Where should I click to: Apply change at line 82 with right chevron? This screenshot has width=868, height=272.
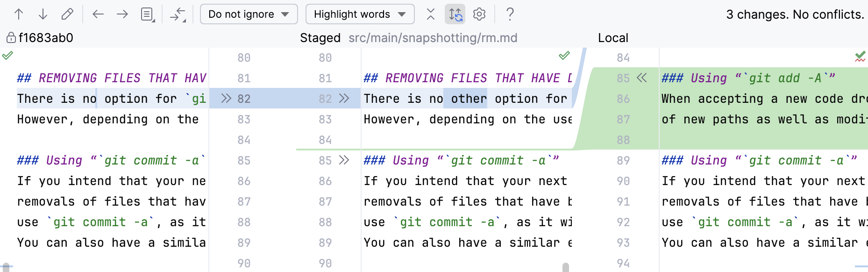pyautogui.click(x=226, y=99)
